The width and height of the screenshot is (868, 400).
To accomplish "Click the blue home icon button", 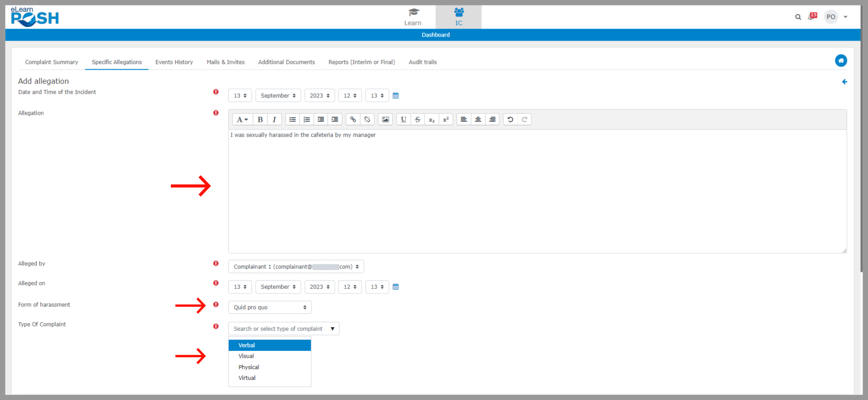I will 841,61.
